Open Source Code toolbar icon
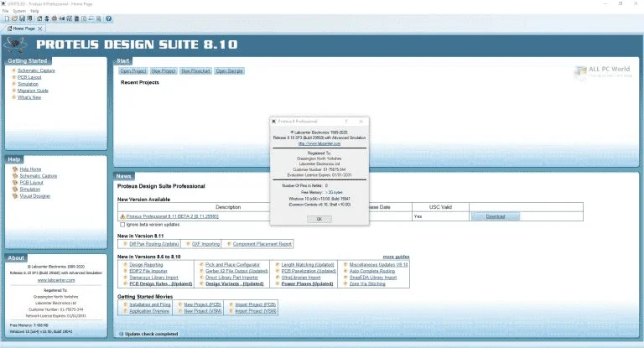The image size is (644, 348). click(x=91, y=18)
